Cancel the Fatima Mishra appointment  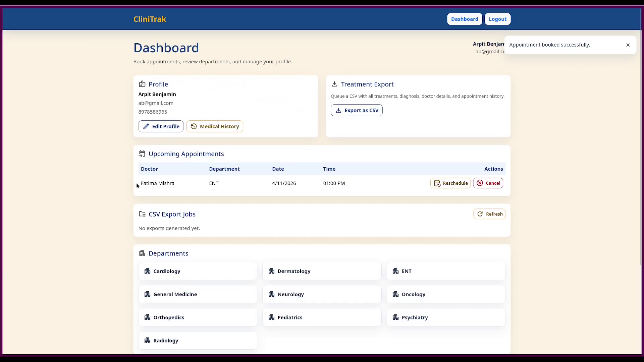[x=488, y=183]
